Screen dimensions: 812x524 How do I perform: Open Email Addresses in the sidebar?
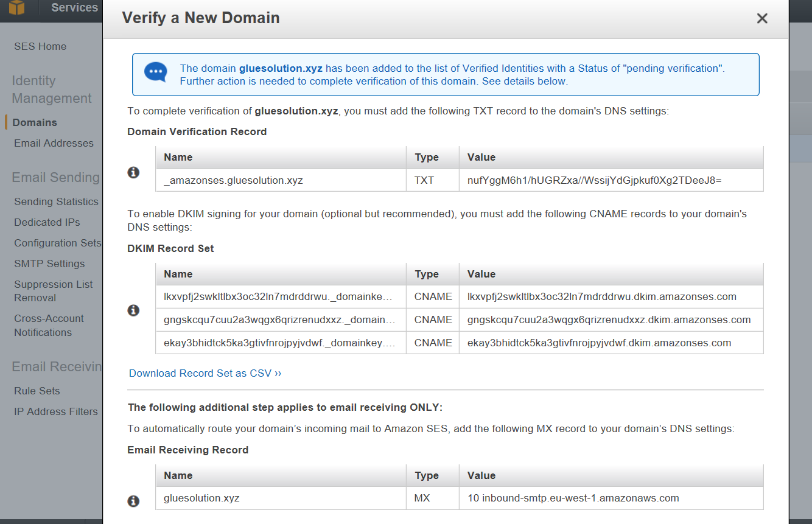click(x=54, y=143)
